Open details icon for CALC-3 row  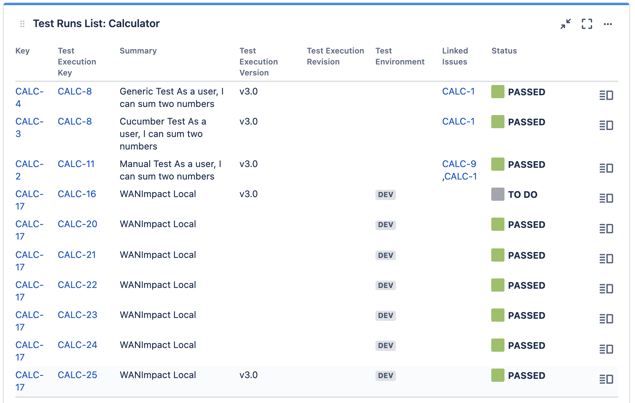click(x=606, y=125)
